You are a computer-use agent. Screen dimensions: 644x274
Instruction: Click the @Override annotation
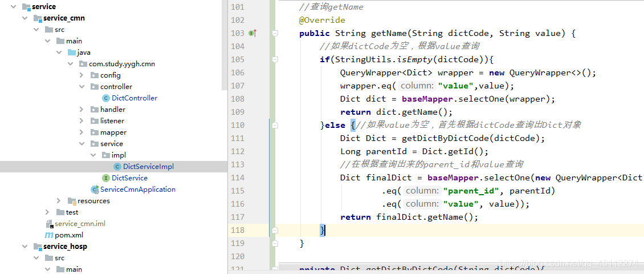[x=322, y=20]
